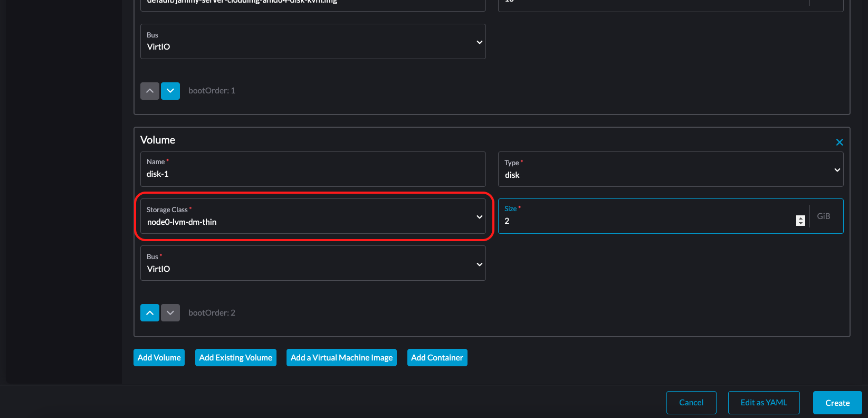Move first volume up in boot order

click(150, 91)
